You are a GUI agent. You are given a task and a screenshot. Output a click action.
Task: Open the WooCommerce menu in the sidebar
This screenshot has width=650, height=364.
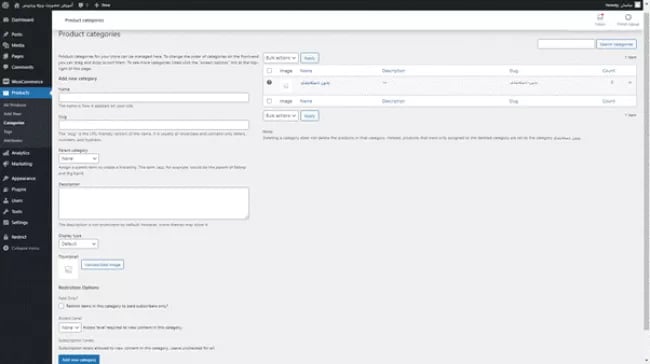26,82
